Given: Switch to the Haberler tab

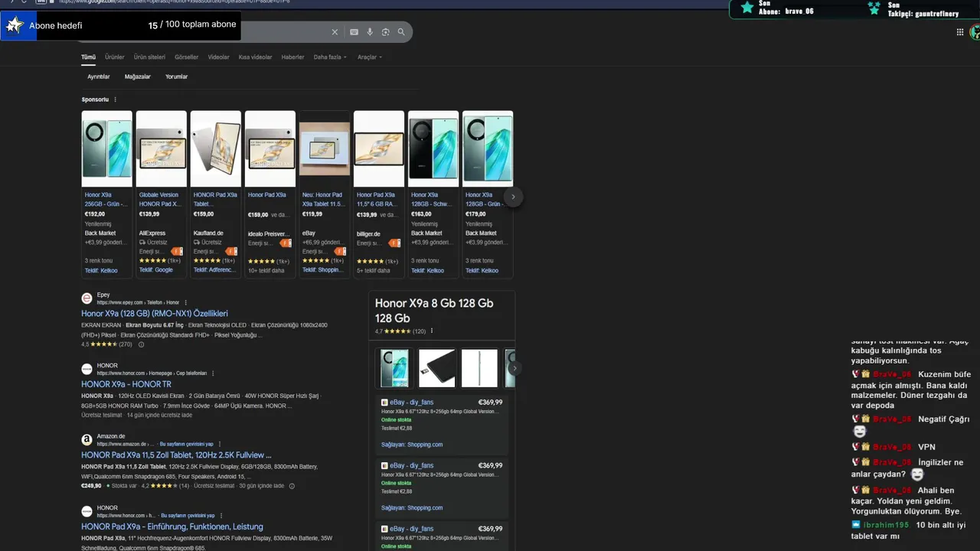Looking at the screenshot, I should pos(293,57).
